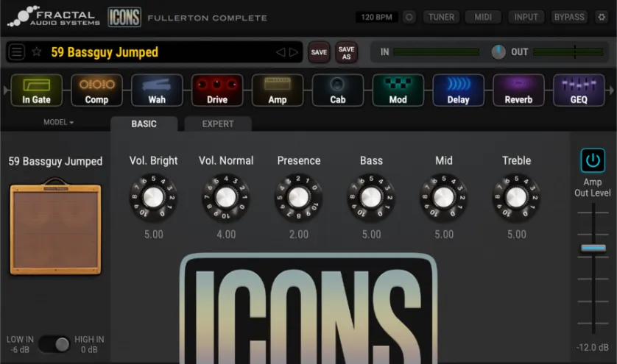Toggle Low In / High In switch
The image size is (617, 364).
click(54, 344)
